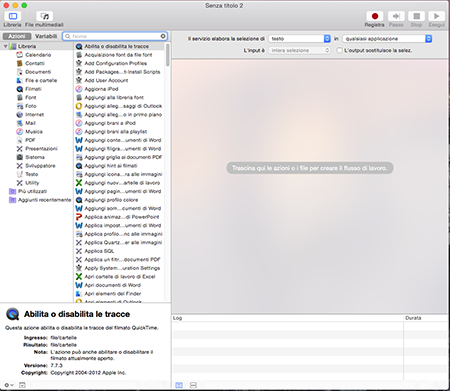Screen dimensions: 450x391
Task: Open the gear menu at bottom left
Action: coord(9,385)
